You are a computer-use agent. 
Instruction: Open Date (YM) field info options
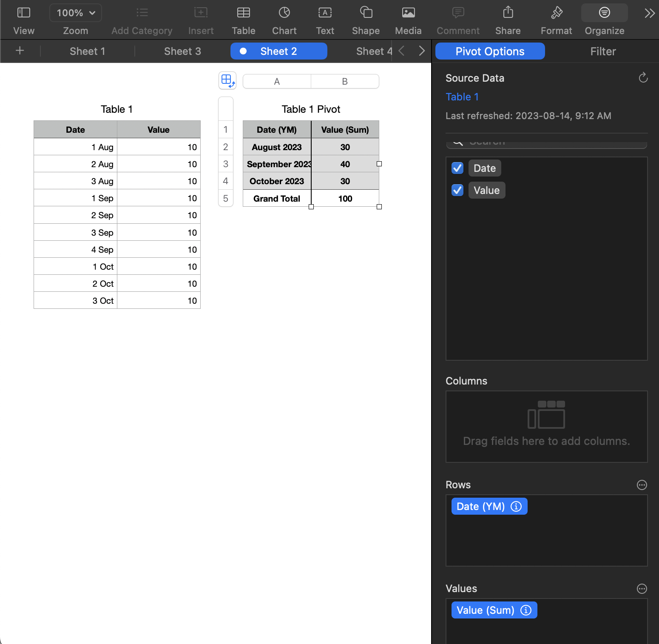coord(516,506)
